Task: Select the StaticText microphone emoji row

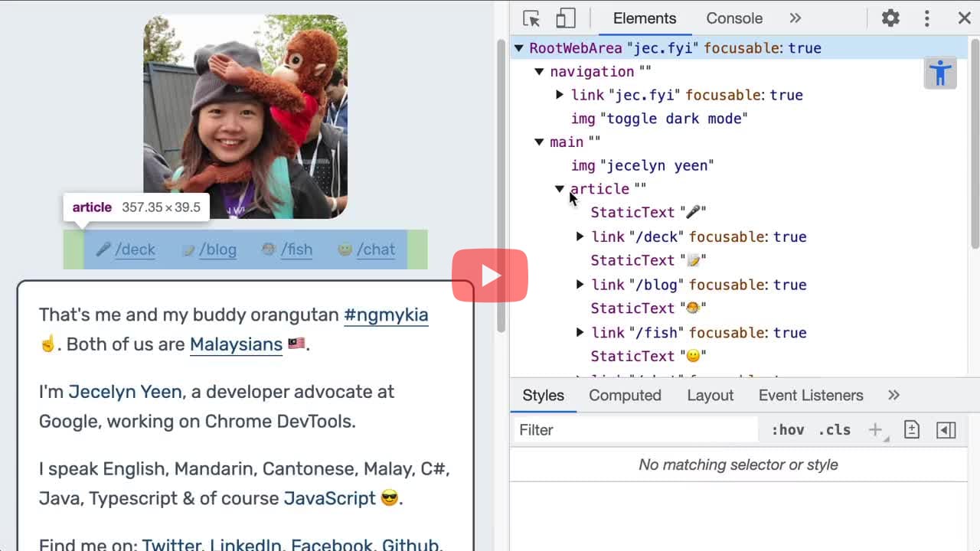Action: [x=648, y=212]
